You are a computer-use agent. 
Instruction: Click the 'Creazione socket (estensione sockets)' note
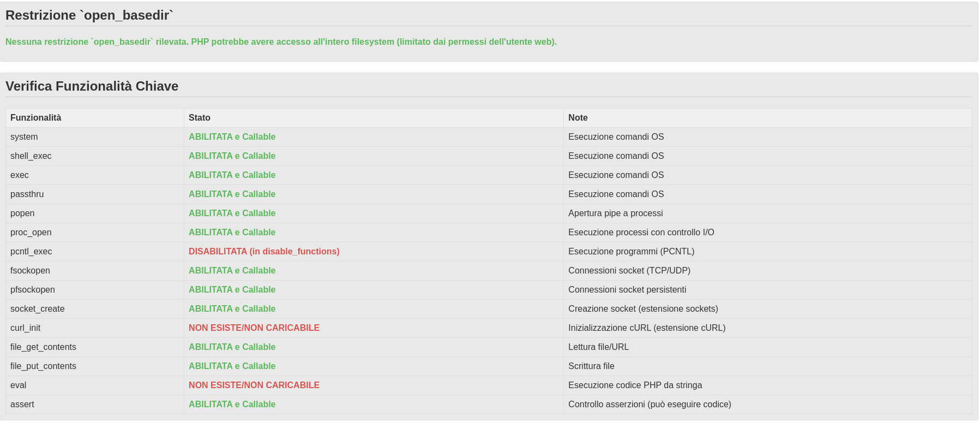click(643, 309)
